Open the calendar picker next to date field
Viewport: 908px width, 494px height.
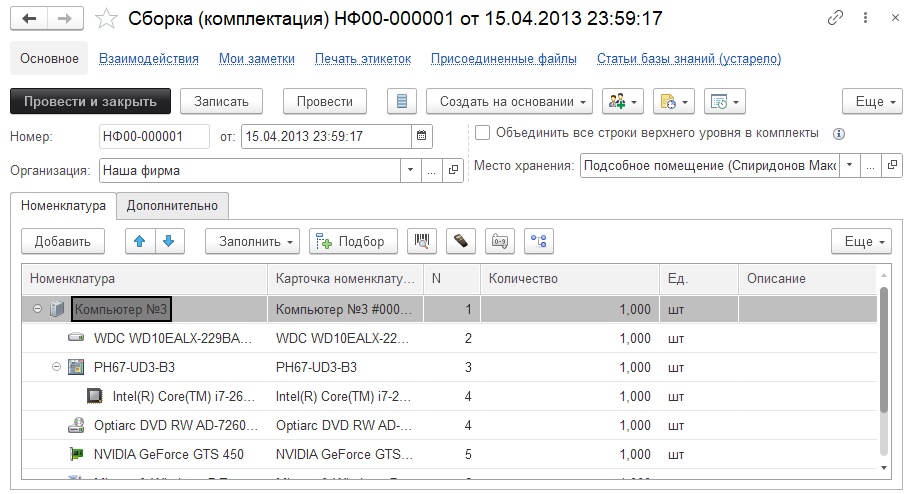(x=421, y=136)
